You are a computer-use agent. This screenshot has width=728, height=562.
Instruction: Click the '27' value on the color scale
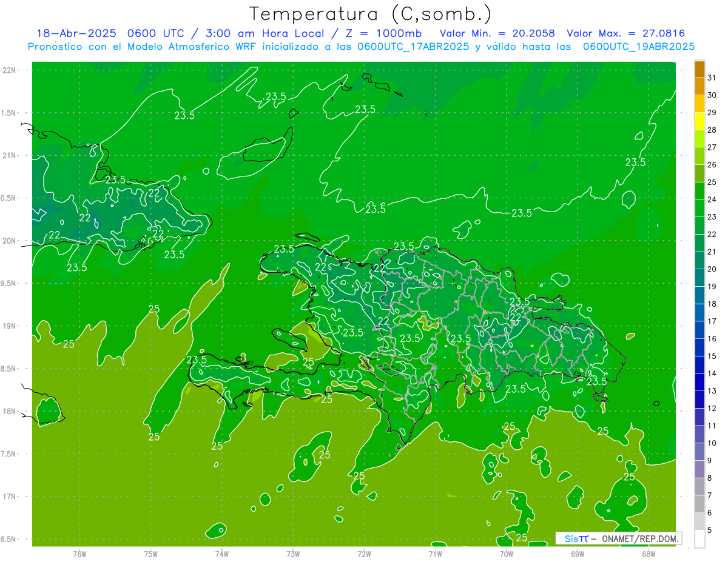click(x=712, y=147)
